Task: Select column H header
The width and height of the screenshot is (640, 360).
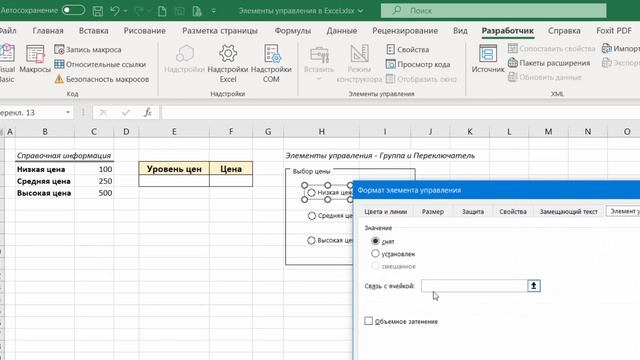Action: [322, 131]
